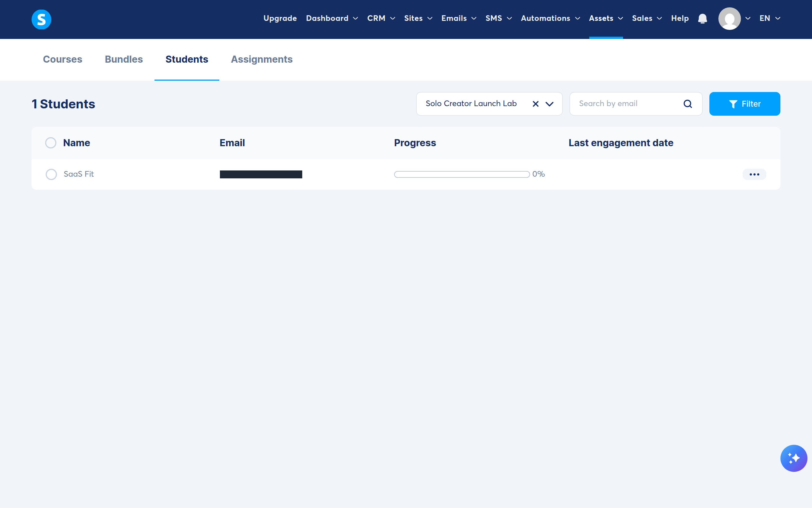Expand the course selector dropdown arrow

tap(550, 104)
